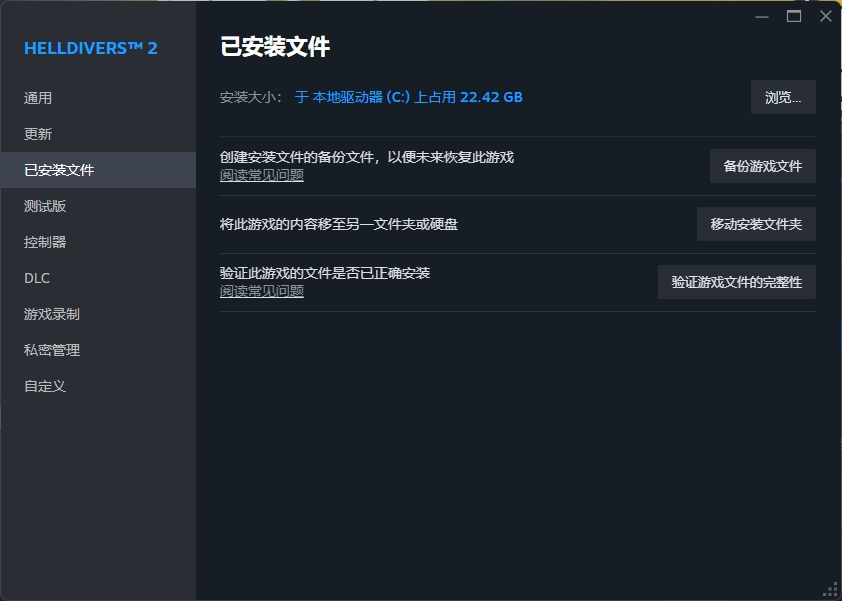Minimize the properties window

(763, 16)
